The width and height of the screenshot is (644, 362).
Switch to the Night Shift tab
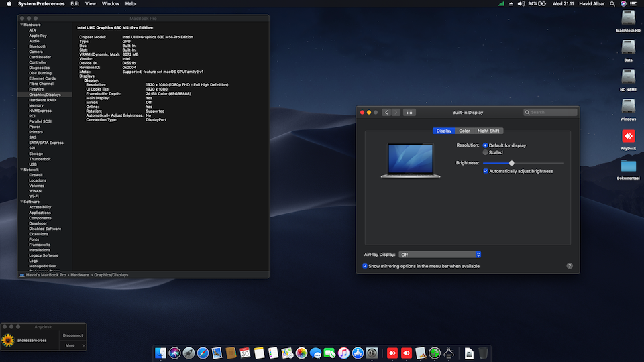488,131
